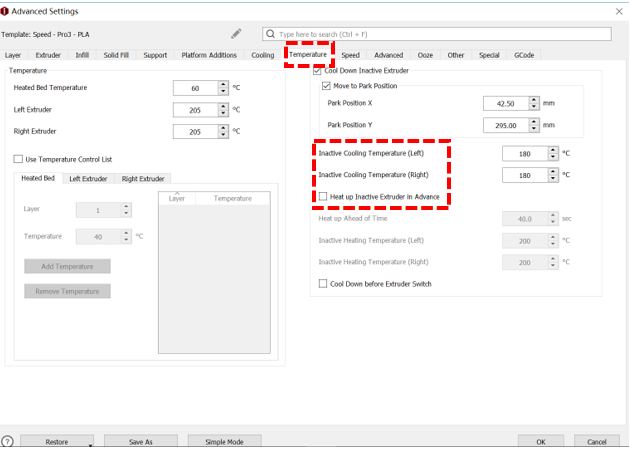Screen dimensions: 630x449
Task: Toggle Heat up Inactive Extruder in Advance
Action: pyautogui.click(x=323, y=197)
